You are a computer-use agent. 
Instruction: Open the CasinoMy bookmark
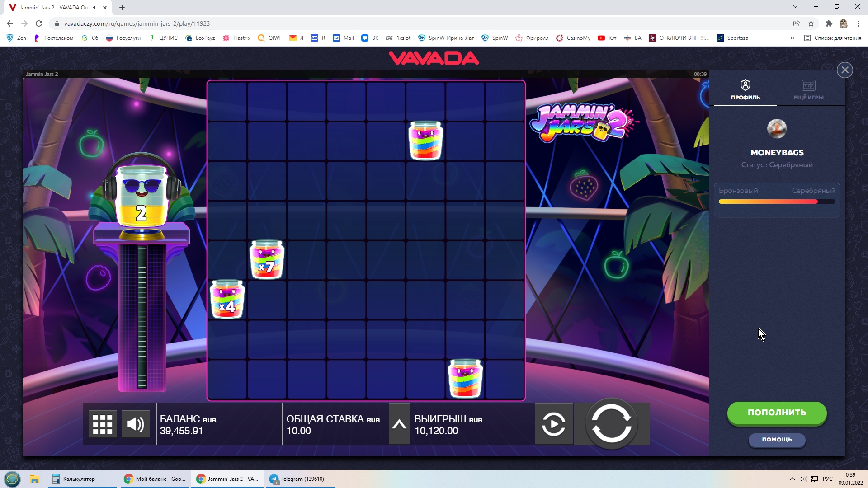click(x=573, y=38)
